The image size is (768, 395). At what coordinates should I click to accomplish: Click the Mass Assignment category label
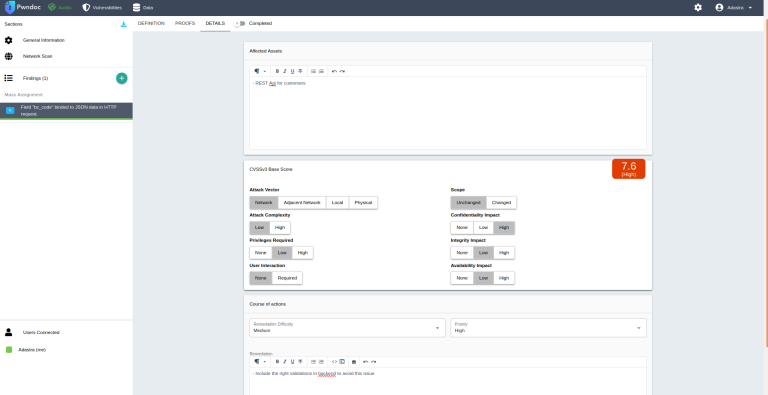click(x=24, y=95)
